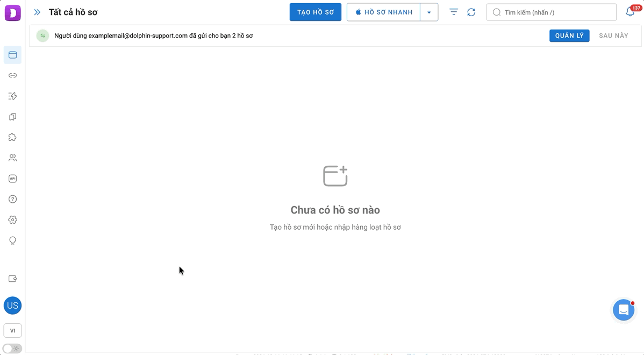Refresh the profile list
This screenshot has height=355, width=644.
point(471,12)
